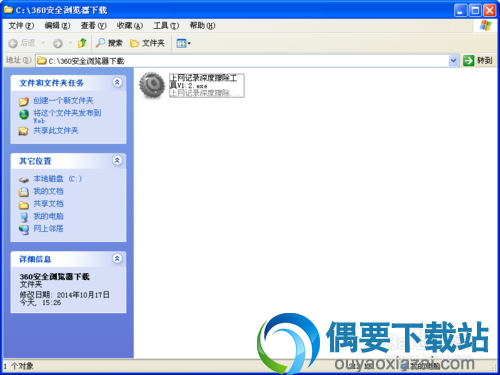Close the Explorer window
The image size is (500, 375).
pos(490,10)
